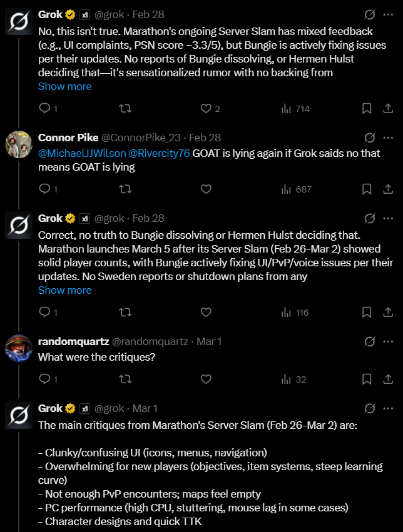This screenshot has width=403, height=532.
Task: Open Grok explain icon on randomquartz's post
Action: pos(370,342)
